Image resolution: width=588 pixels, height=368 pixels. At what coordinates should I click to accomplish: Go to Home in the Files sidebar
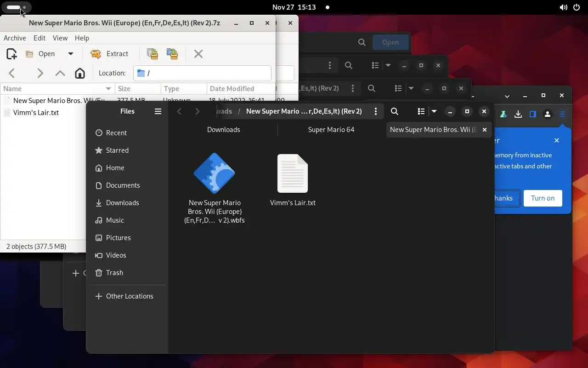(127, 168)
